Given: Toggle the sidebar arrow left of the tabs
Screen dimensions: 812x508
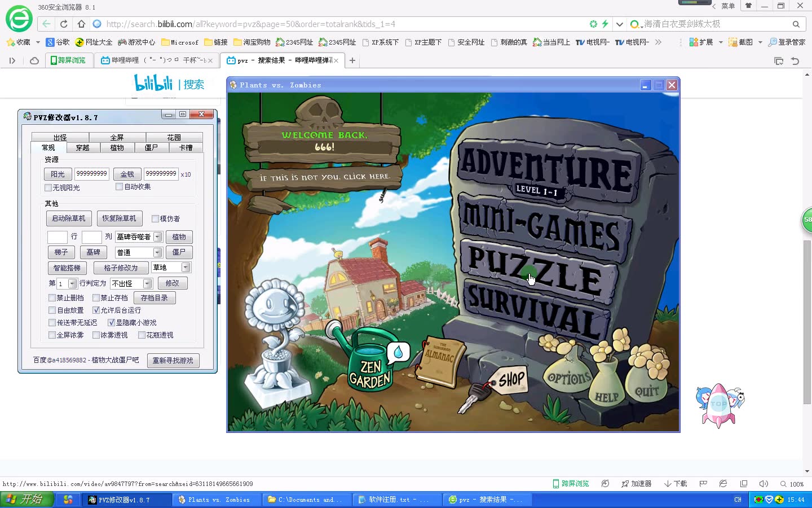Looking at the screenshot, I should (12, 60).
